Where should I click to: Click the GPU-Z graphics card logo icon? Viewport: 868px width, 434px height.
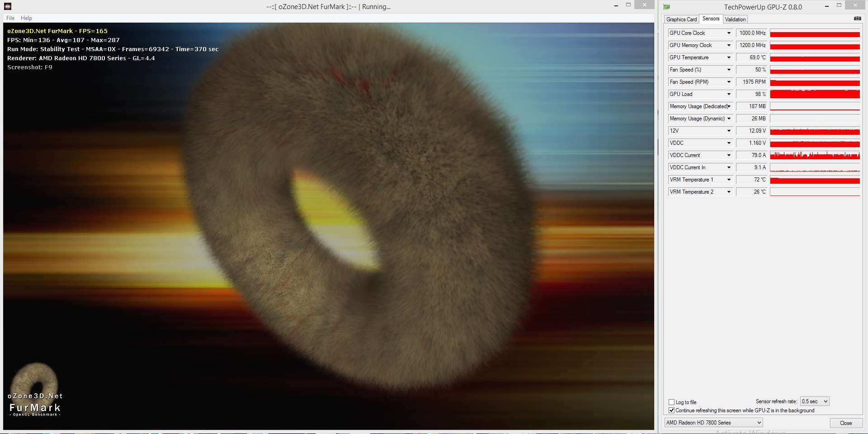click(x=666, y=6)
